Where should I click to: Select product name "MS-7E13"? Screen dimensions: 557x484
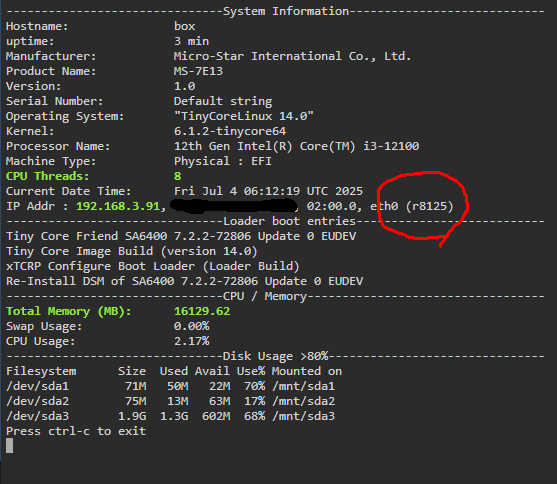tap(198, 71)
